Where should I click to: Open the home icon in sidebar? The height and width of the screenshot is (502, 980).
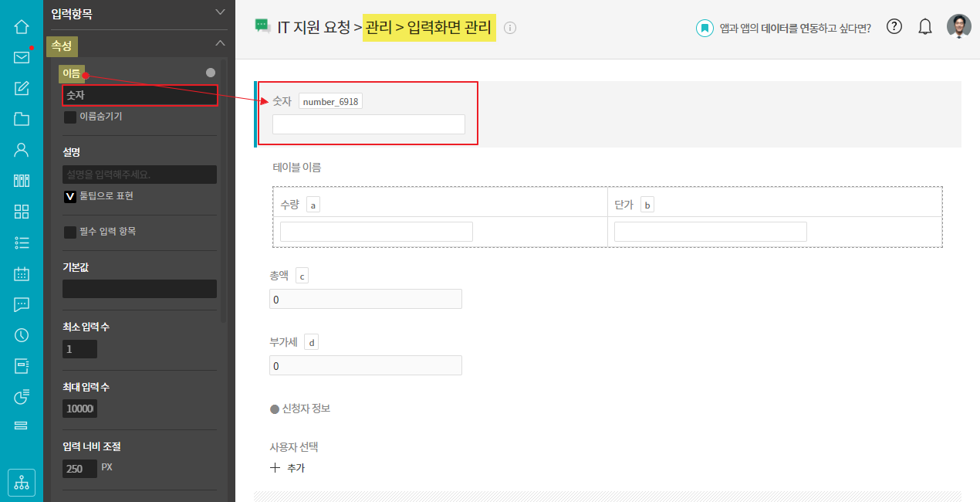tap(22, 26)
